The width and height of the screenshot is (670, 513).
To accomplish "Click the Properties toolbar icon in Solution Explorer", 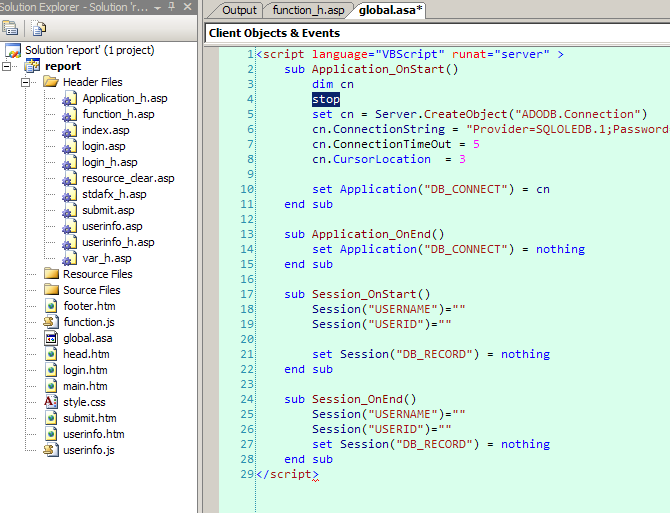I will pos(10,28).
